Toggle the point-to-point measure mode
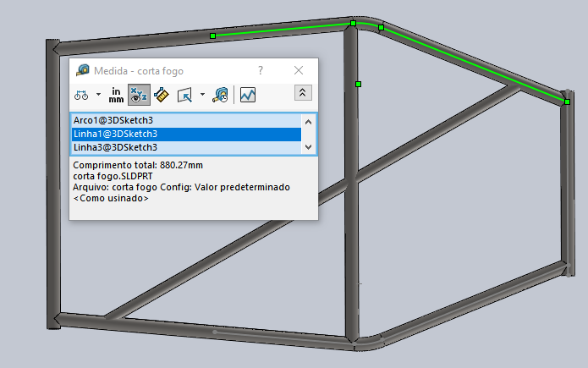 point(161,95)
